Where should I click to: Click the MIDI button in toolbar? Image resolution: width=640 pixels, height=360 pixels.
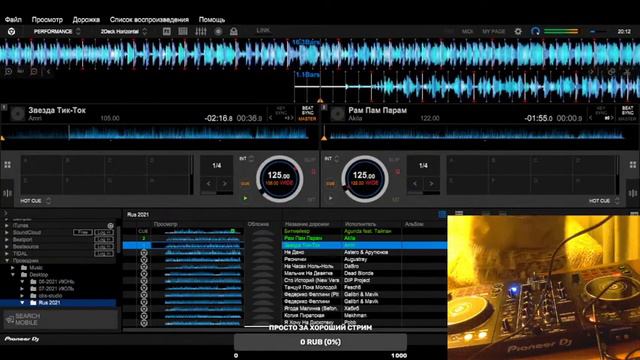click(467, 31)
